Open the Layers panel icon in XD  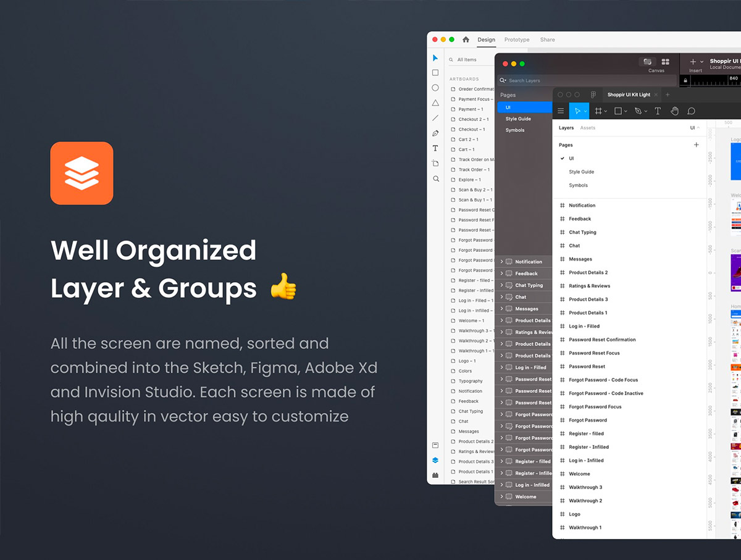435,460
